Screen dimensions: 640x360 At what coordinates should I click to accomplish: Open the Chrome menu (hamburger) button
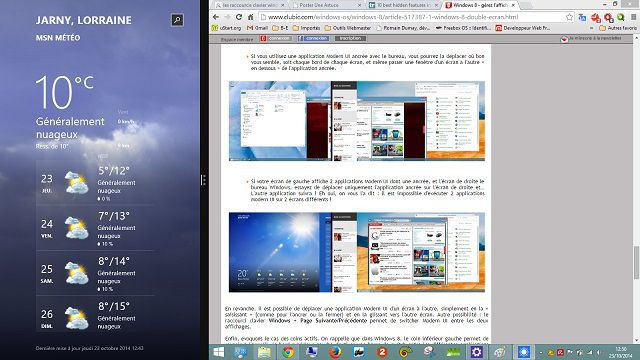point(633,17)
